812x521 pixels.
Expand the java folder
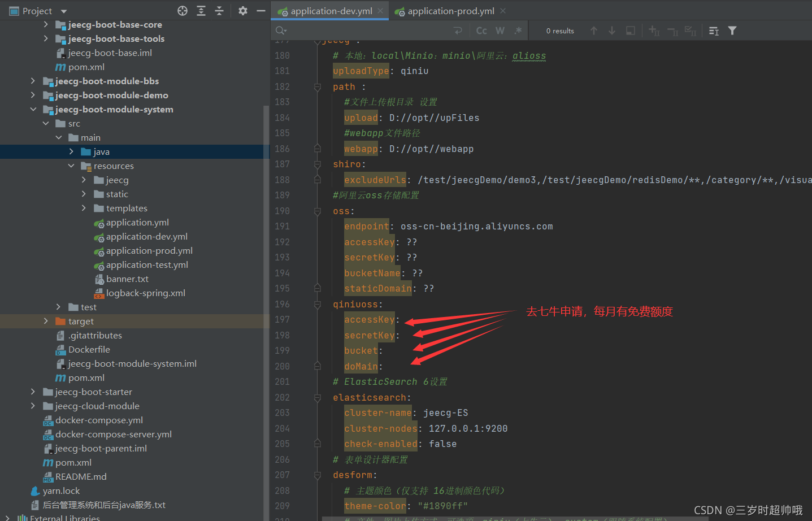click(x=71, y=151)
